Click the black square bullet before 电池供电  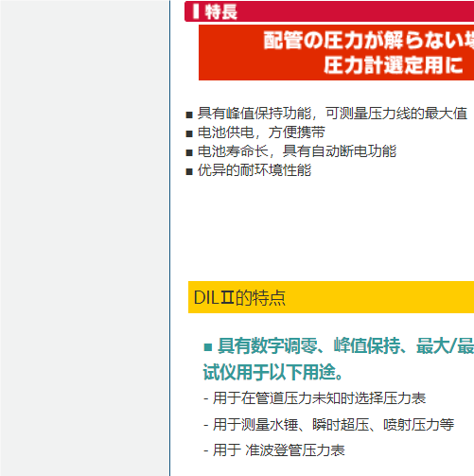click(x=189, y=133)
